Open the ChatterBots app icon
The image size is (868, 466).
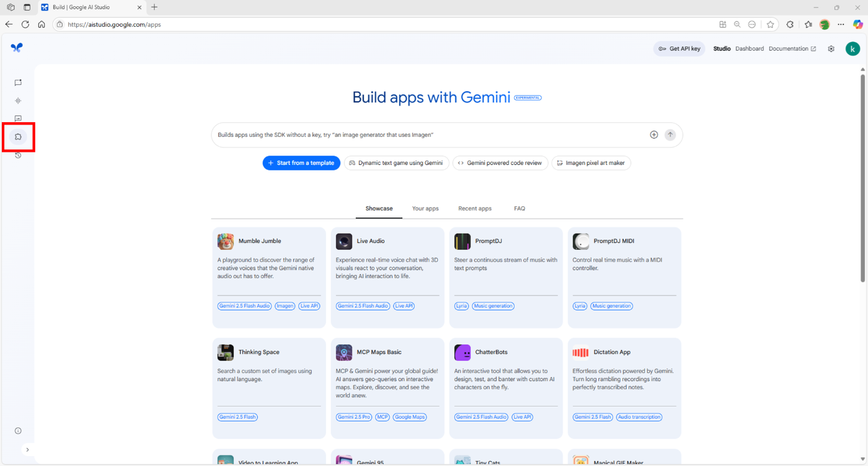tap(463, 352)
